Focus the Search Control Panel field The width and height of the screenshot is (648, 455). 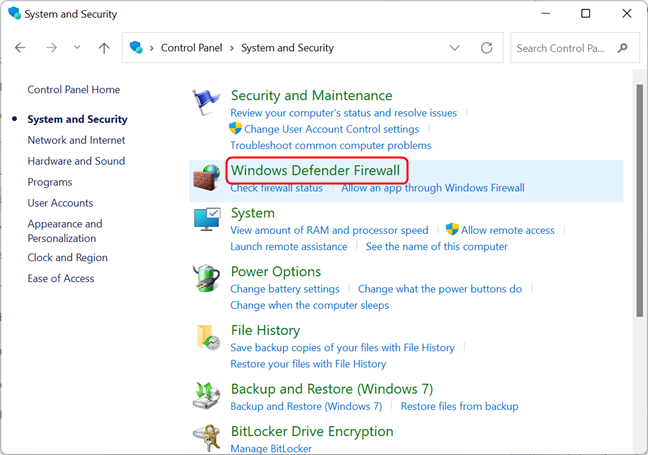[574, 48]
